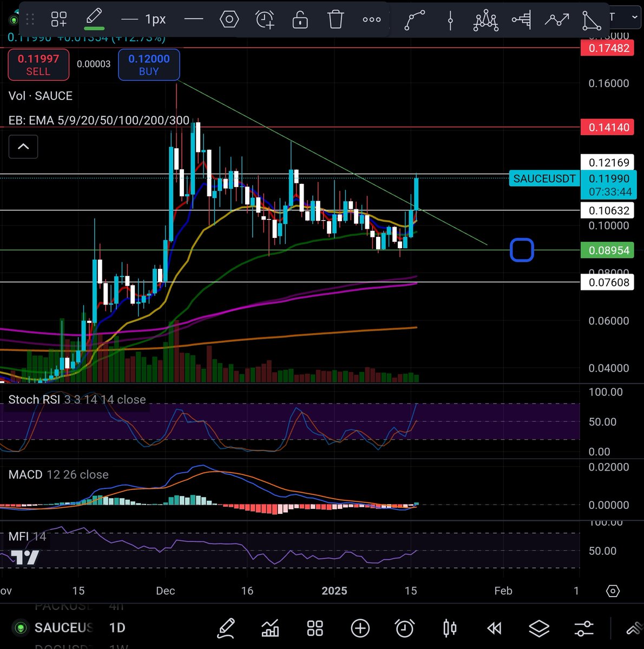Change the 1D timeframe interval

117,628
